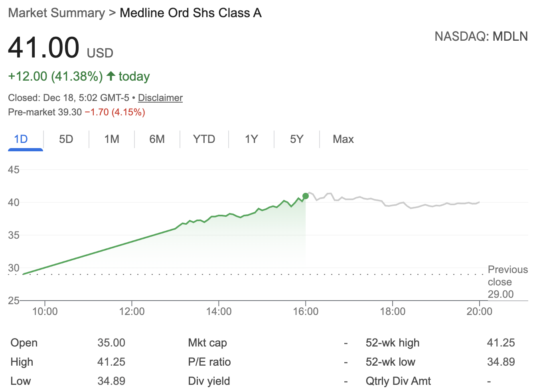The image size is (537, 392).
Task: Open the Disclaimer link
Action: pos(160,98)
